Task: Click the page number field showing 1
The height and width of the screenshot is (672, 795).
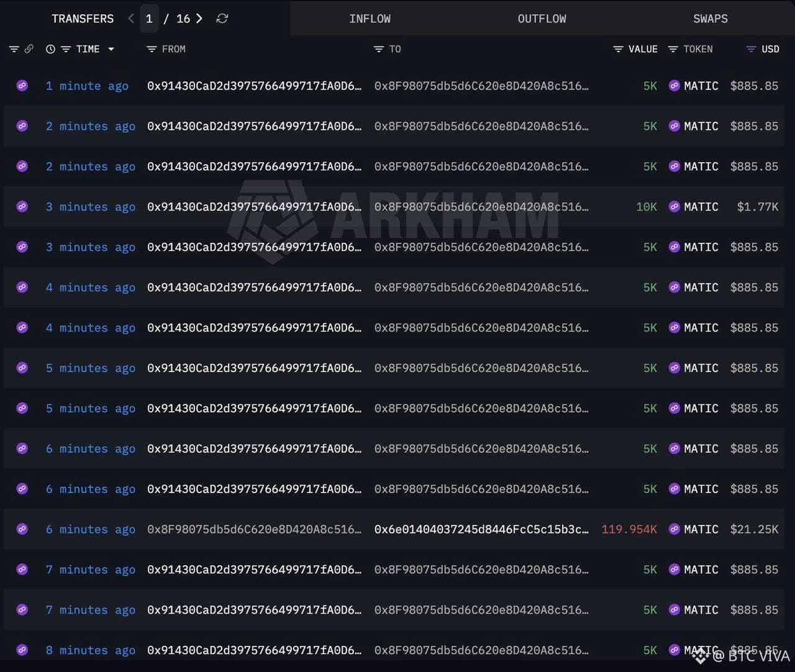Action: pyautogui.click(x=149, y=19)
